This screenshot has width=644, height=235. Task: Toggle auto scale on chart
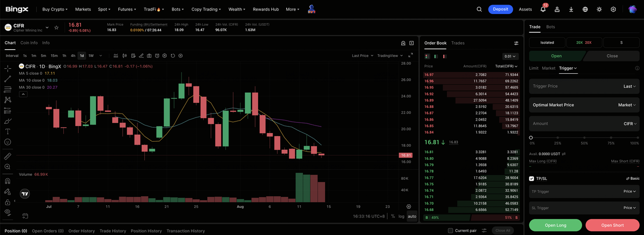point(412,216)
